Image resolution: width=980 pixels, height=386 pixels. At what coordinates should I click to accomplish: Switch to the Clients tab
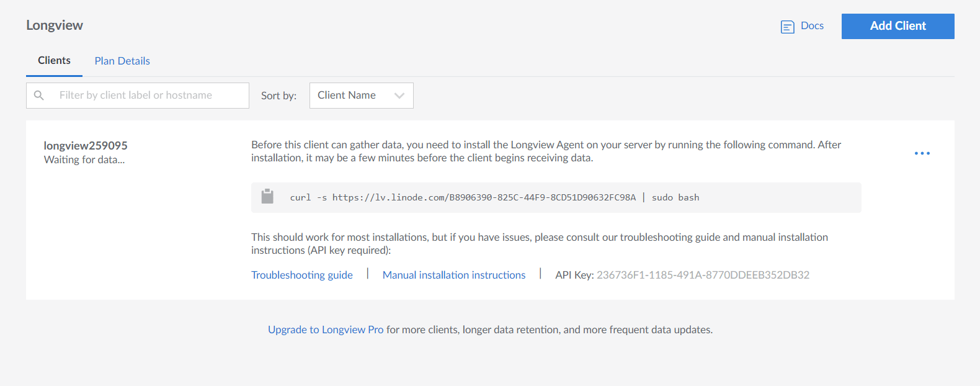coord(54,61)
